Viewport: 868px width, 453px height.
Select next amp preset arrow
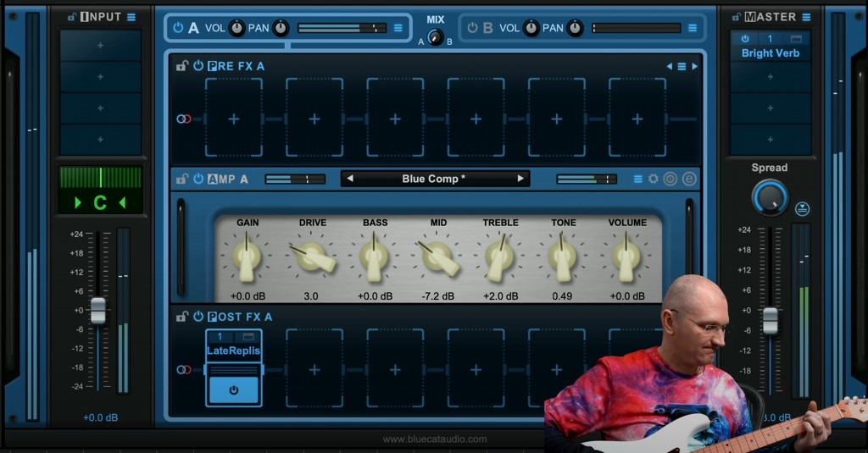[520, 178]
